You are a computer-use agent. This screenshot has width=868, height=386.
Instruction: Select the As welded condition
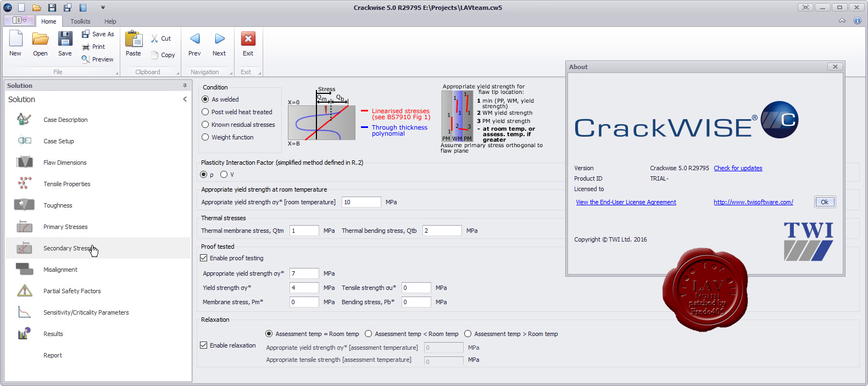(x=205, y=99)
